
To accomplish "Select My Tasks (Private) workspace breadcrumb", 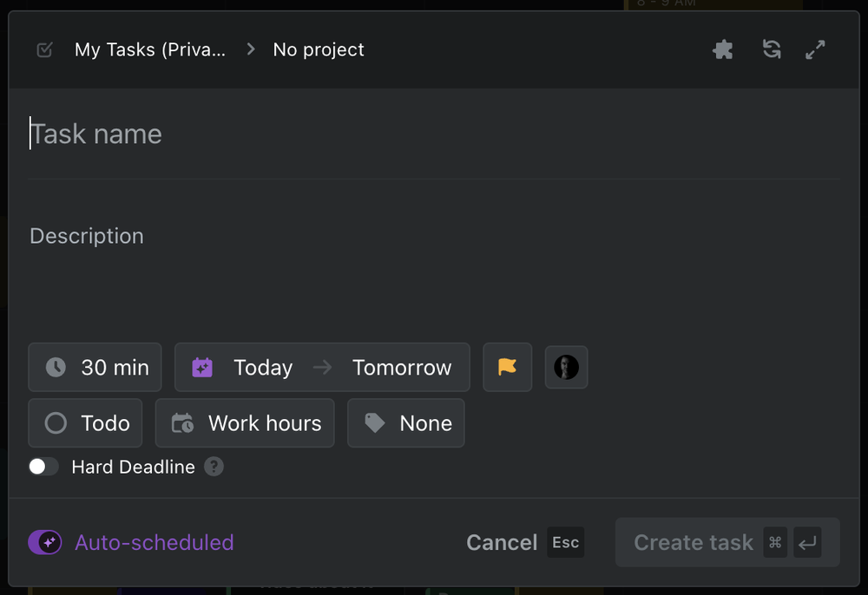I will coord(150,49).
